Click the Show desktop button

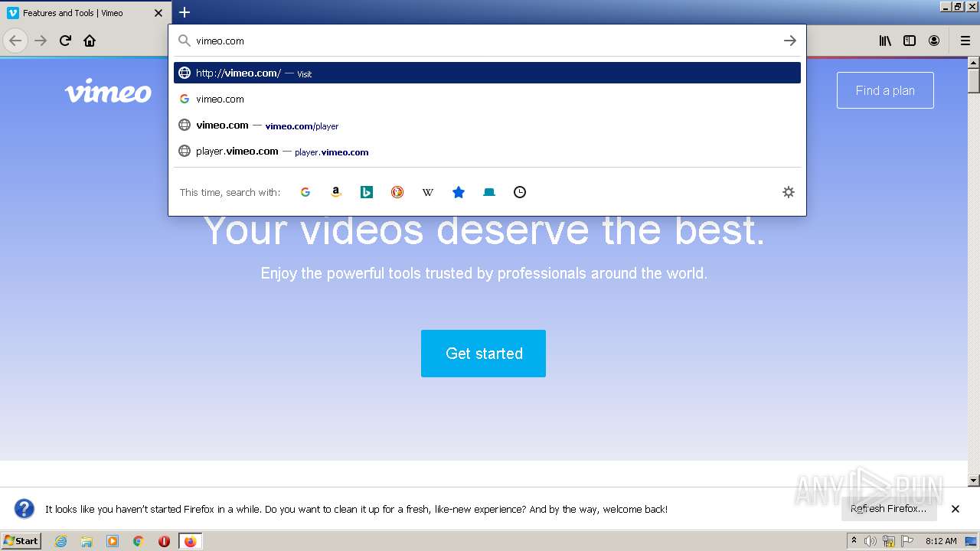971,541
